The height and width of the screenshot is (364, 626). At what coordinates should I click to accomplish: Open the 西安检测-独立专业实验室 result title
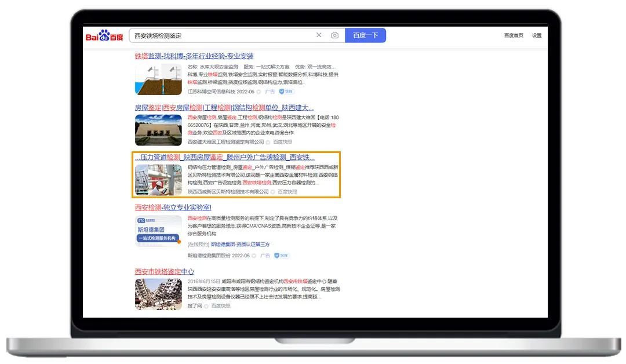(173, 207)
